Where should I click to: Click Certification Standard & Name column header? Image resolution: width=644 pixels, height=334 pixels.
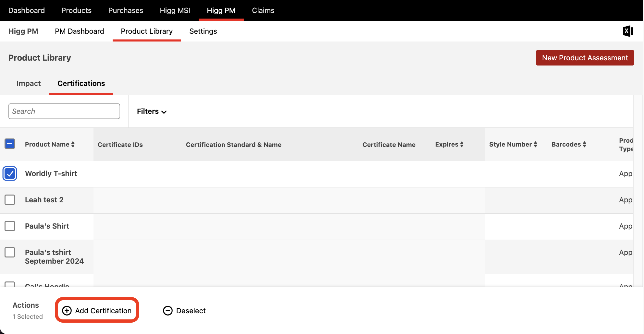tap(234, 145)
